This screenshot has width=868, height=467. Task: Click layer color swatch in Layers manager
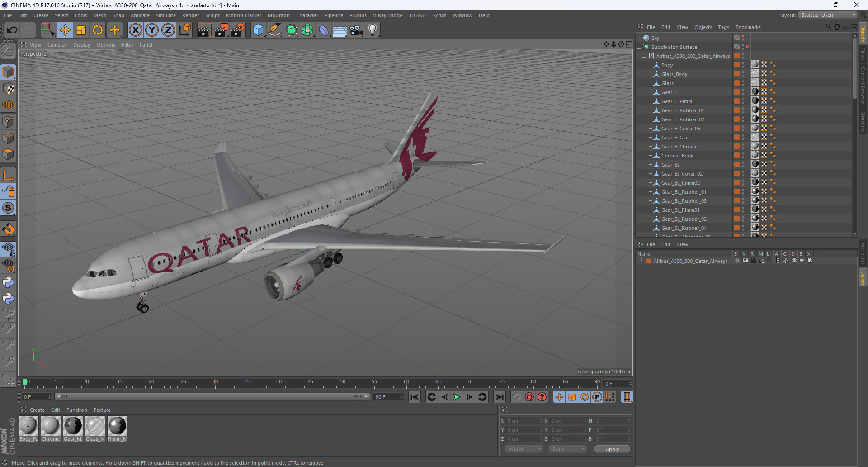point(649,261)
